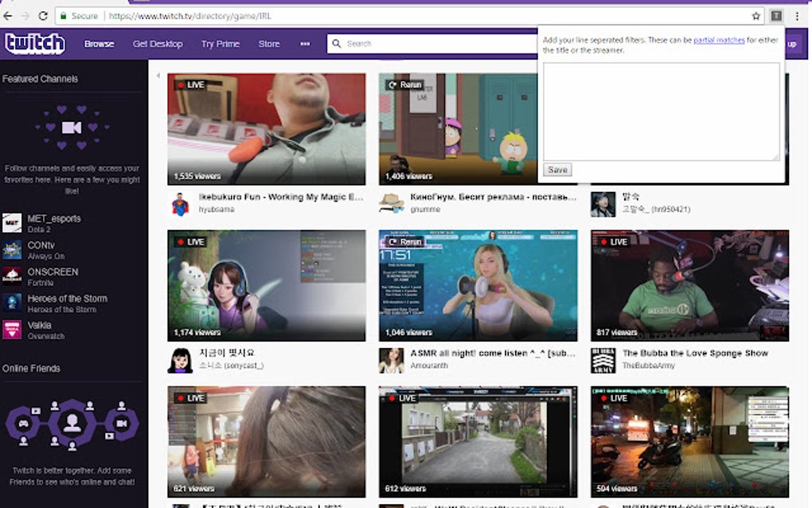Expand the ellipsis for more navigation options
This screenshot has width=812, height=508.
tap(305, 44)
